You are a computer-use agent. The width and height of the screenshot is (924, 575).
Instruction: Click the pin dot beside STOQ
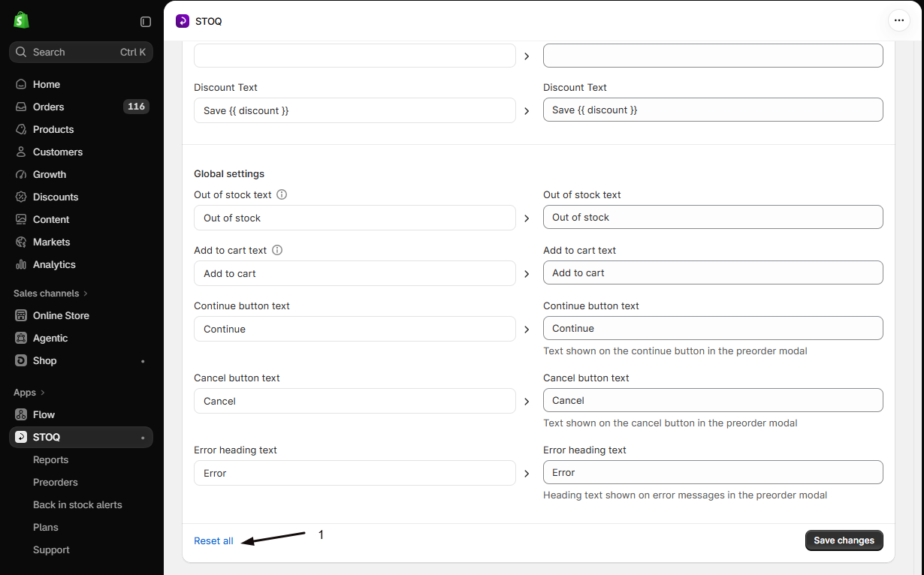pos(143,438)
